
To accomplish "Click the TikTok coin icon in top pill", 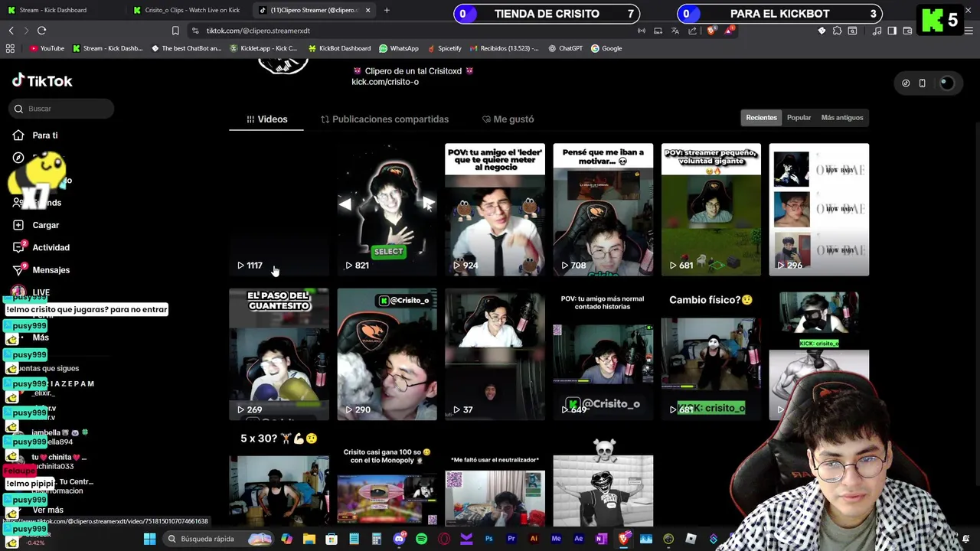I will point(906,83).
